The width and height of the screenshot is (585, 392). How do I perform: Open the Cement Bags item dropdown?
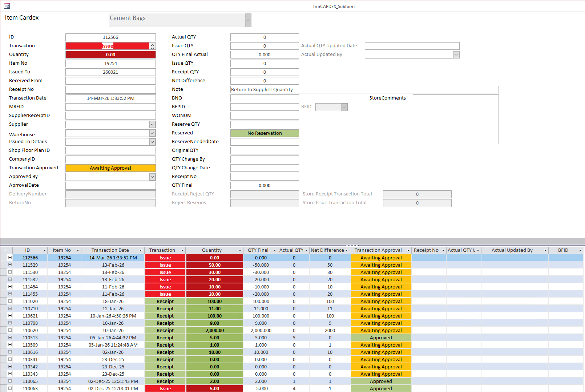point(248,20)
